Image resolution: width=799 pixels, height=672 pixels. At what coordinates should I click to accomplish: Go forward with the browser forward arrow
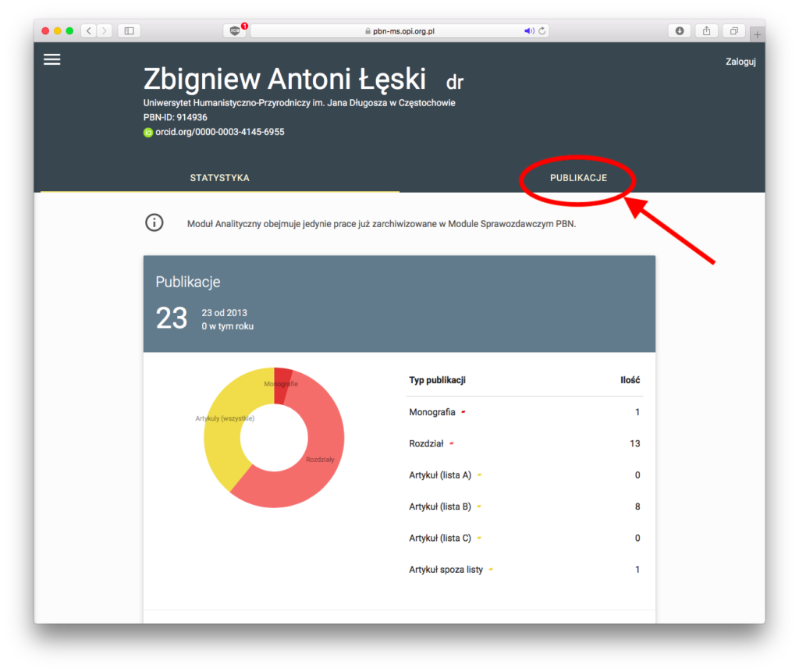(105, 31)
